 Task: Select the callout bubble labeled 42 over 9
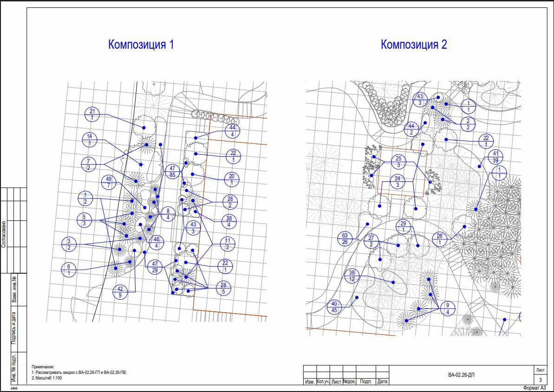(x=120, y=292)
